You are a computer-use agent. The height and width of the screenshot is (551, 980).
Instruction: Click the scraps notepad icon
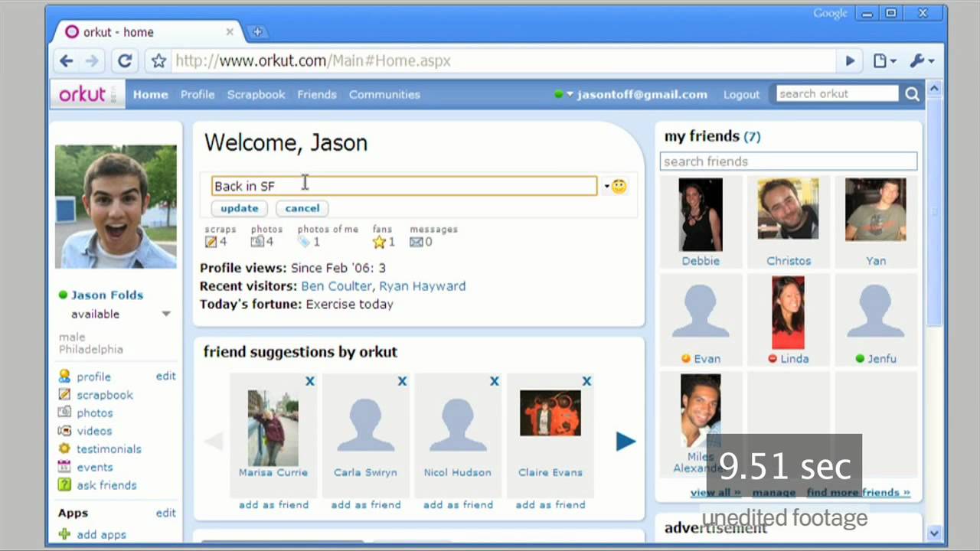pyautogui.click(x=211, y=242)
